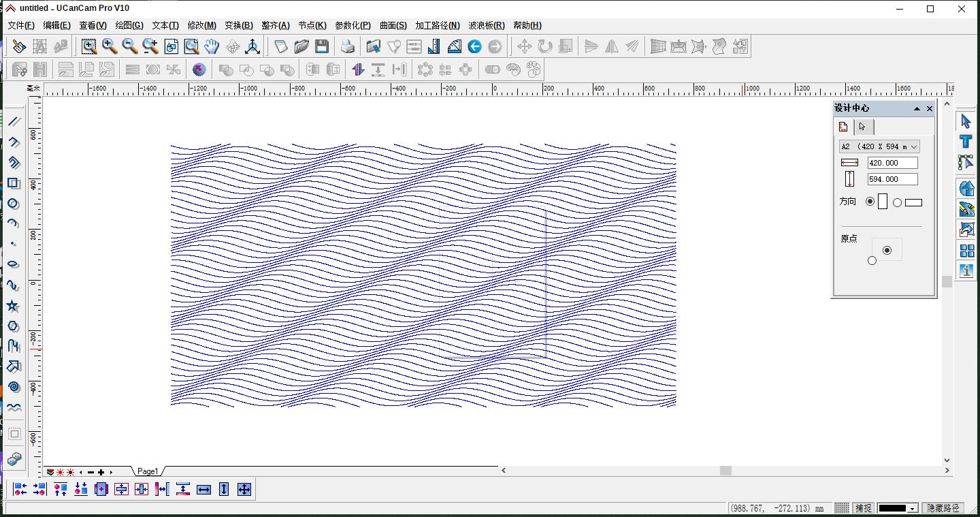This screenshot has width=980, height=517.
Task: Click the same width icon in bottom toolbar
Action: [203, 489]
